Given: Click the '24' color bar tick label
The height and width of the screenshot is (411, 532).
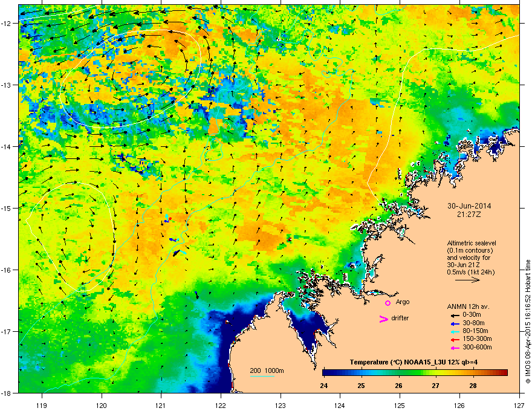Looking at the screenshot, I should tap(323, 386).
